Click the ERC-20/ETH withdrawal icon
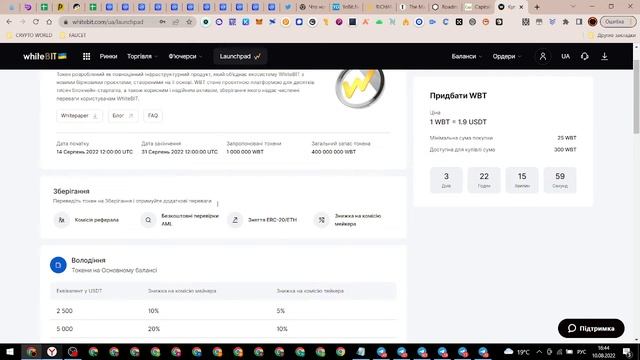 (235, 220)
